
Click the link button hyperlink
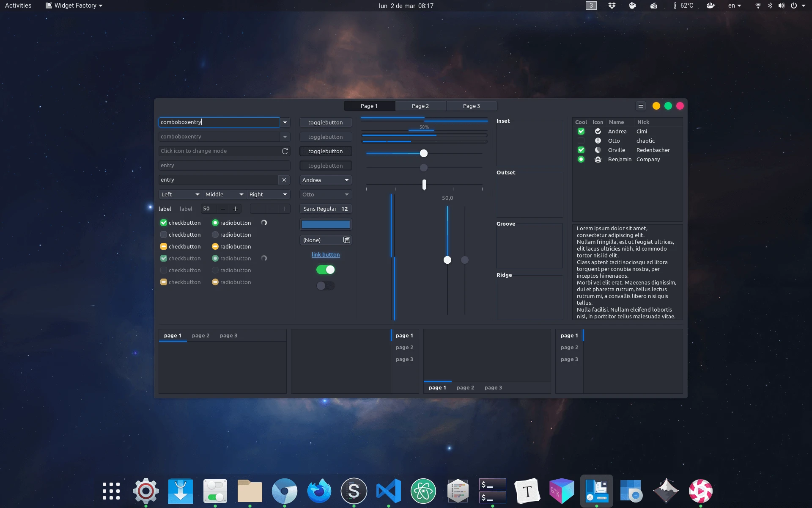coord(325,254)
